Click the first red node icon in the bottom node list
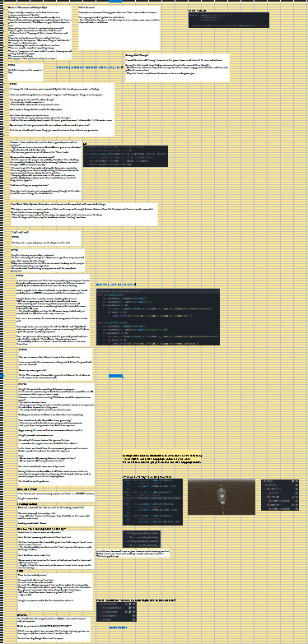The height and width of the screenshot is (644, 308). click(101, 604)
